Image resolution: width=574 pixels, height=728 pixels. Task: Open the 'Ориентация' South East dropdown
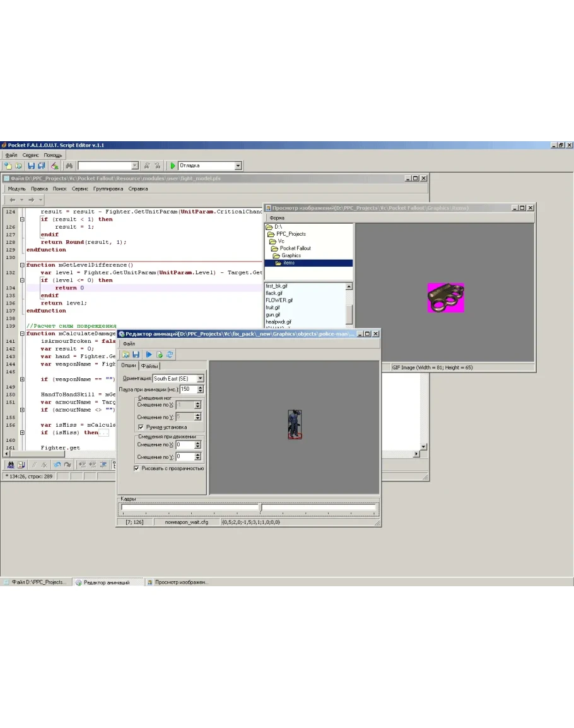pos(200,378)
